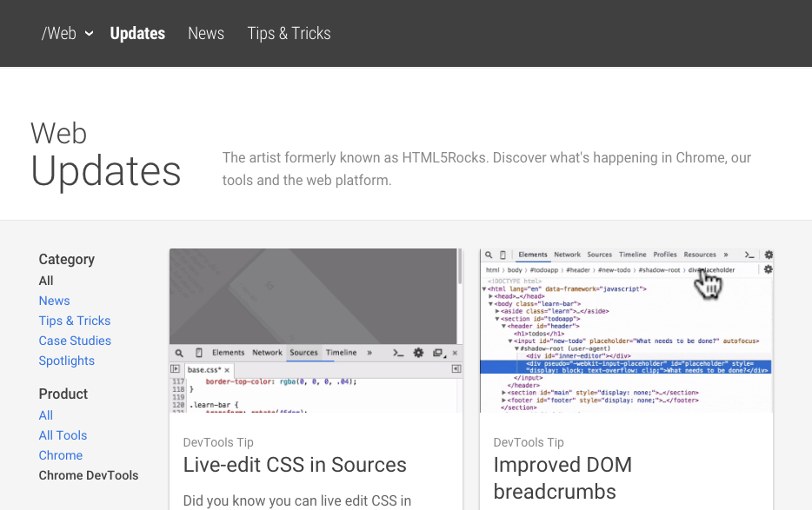
Task: Select All under the Category filter
Action: pos(46,281)
